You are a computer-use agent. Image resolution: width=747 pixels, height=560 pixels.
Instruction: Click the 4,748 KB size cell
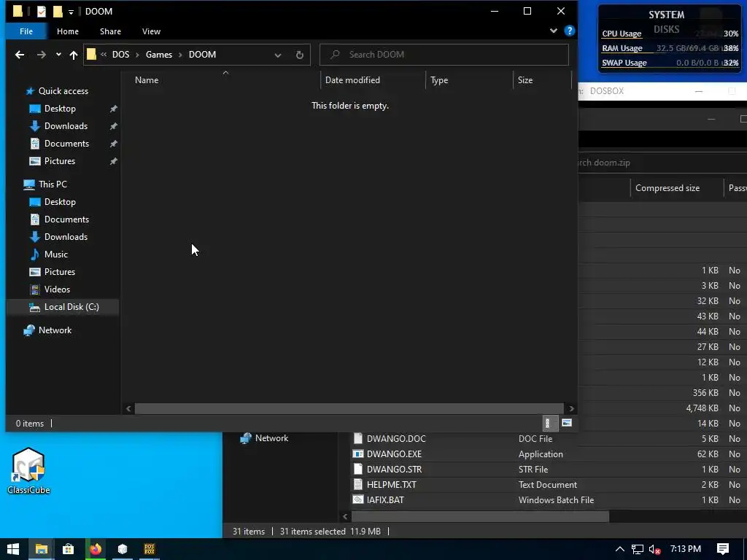(x=702, y=408)
